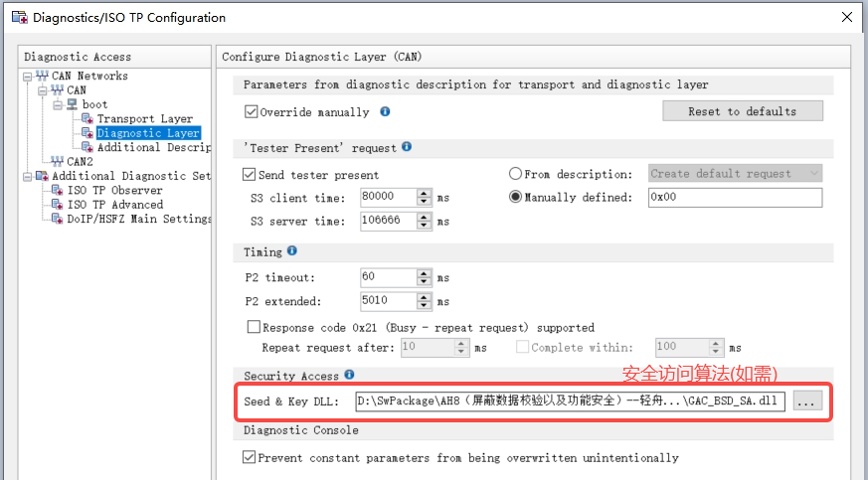Select Transport Layer in the tree
The height and width of the screenshot is (480, 868).
(145, 119)
